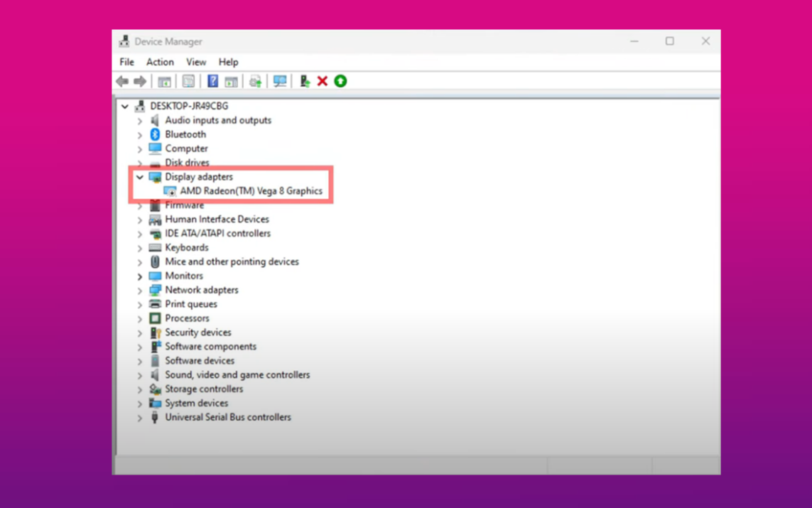The image size is (812, 508).
Task: Open the File menu
Action: pos(126,63)
